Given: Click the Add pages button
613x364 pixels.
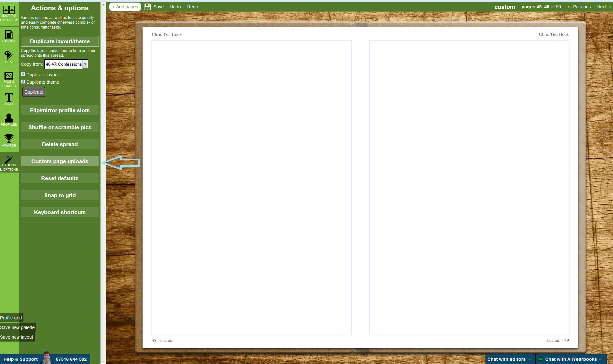Looking at the screenshot, I should pyautogui.click(x=125, y=7).
